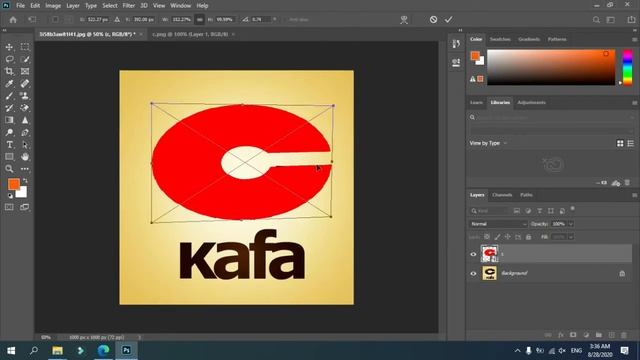Select the Hand tool
This screenshot has width=640, height=360.
pos(25,157)
